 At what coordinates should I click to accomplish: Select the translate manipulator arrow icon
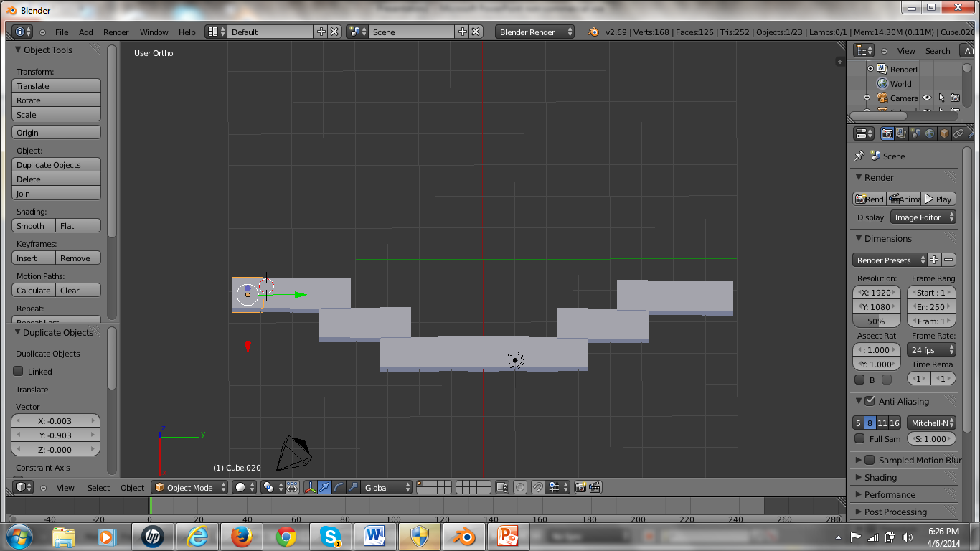[323, 487]
